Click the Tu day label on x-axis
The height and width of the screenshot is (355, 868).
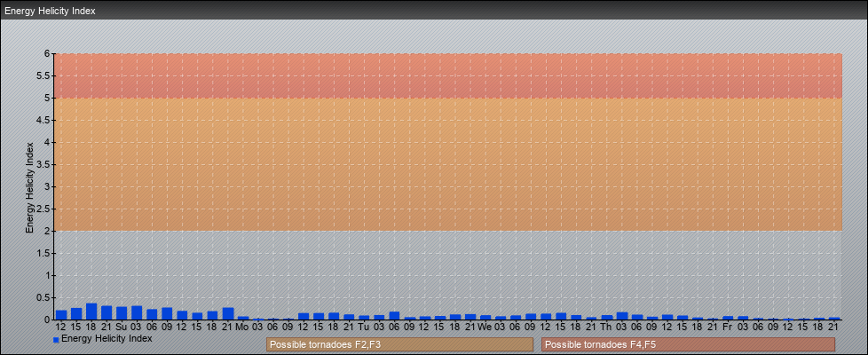364,327
